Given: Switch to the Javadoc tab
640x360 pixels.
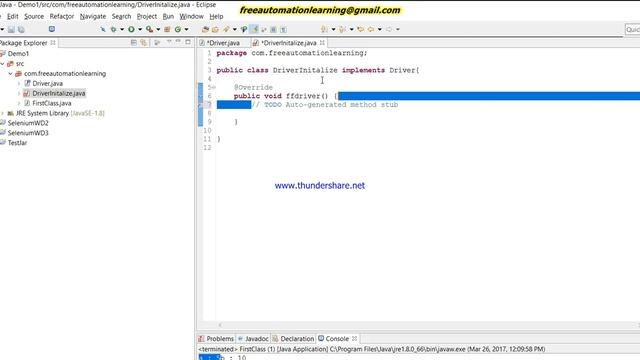Looking at the screenshot, I should 253,339.
